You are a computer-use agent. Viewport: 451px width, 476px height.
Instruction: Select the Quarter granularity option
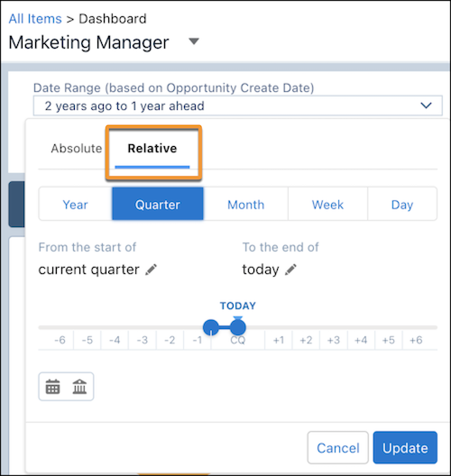point(158,204)
